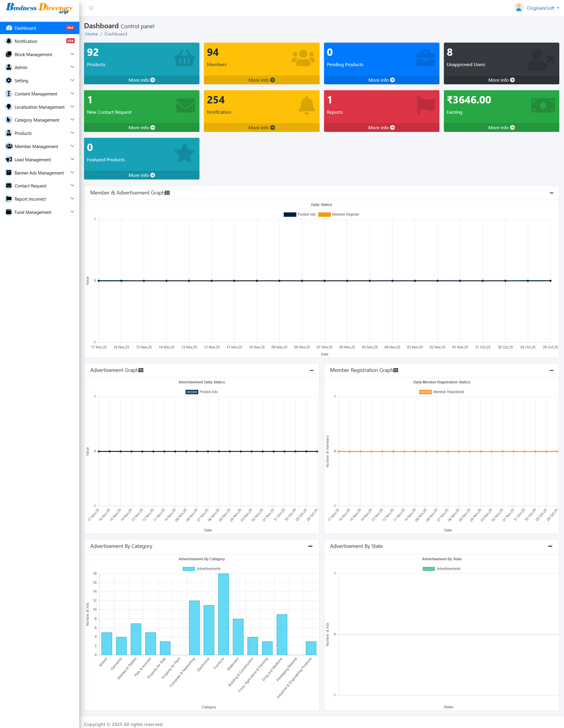
Task: Toggle Advertisements legend in Advertisement By Category chart
Action: click(189, 569)
